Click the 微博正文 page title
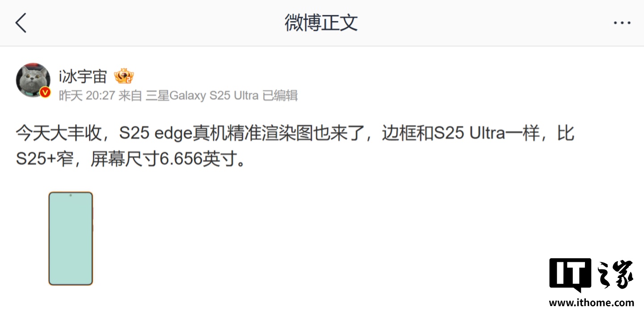644x315 pixels. click(x=322, y=22)
